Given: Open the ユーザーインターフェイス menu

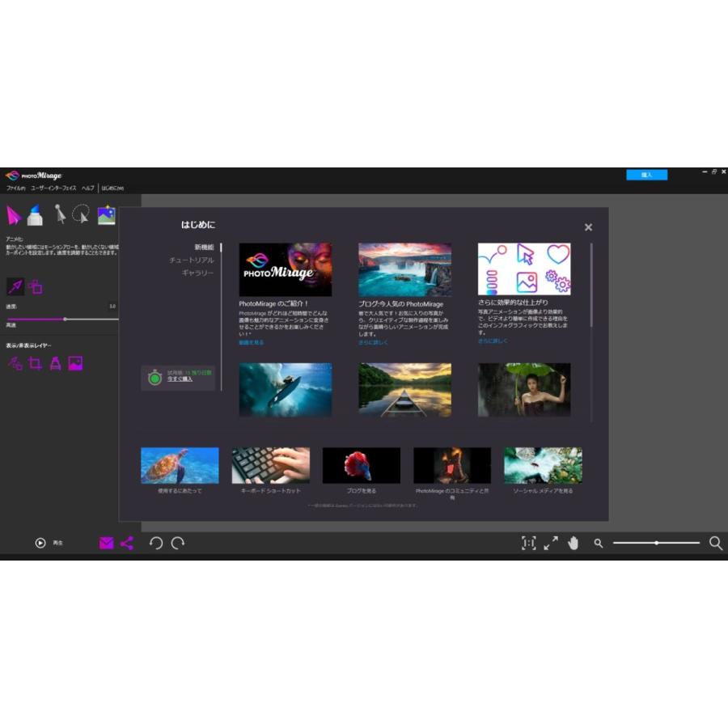Looking at the screenshot, I should point(53,188).
